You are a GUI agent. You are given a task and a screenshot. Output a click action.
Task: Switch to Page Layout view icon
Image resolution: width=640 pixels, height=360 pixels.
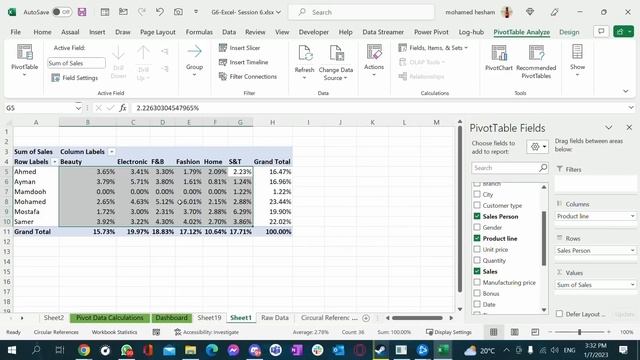(x=515, y=332)
